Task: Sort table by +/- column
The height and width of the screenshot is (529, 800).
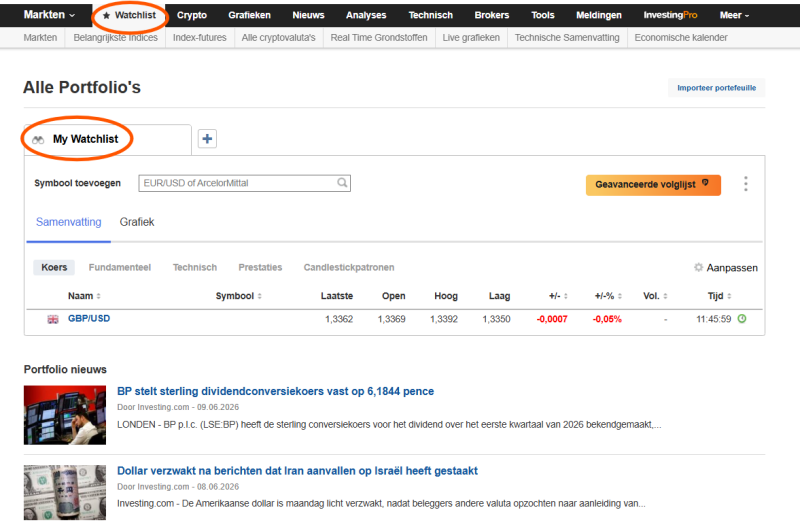Action: click(x=558, y=296)
